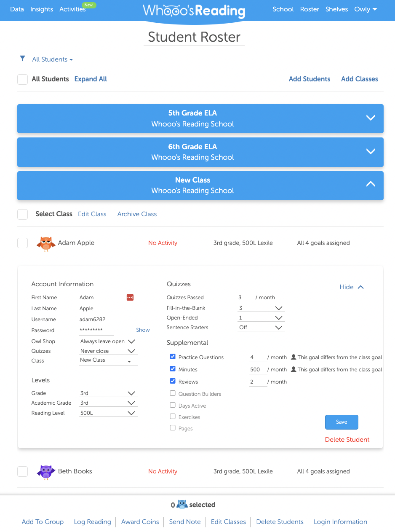Click Log Reading in bottom bar
The image size is (395, 532).
click(92, 522)
